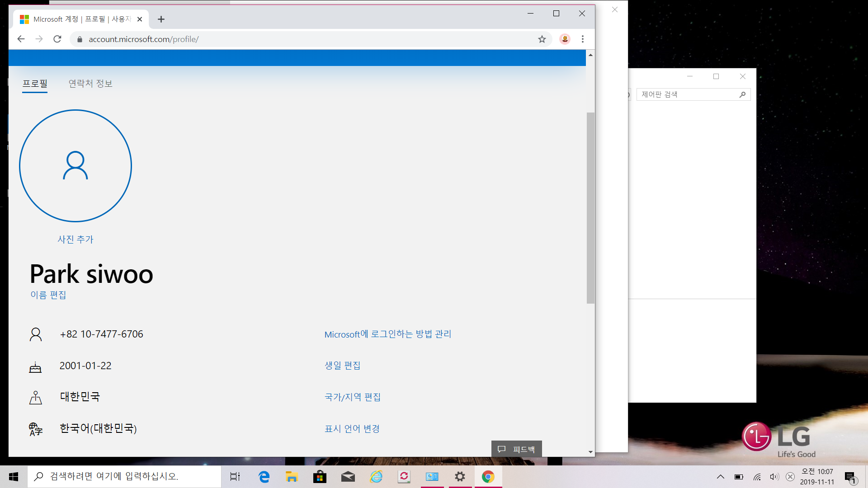View site security via the lock icon
The height and width of the screenshot is (488, 868).
pos(79,39)
